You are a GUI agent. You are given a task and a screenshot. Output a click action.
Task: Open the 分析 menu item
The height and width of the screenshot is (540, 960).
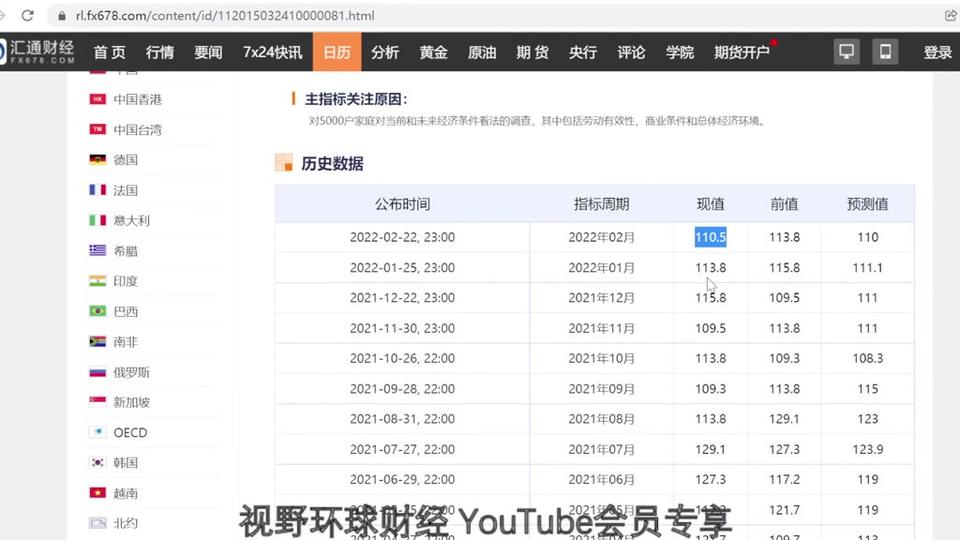pyautogui.click(x=385, y=52)
